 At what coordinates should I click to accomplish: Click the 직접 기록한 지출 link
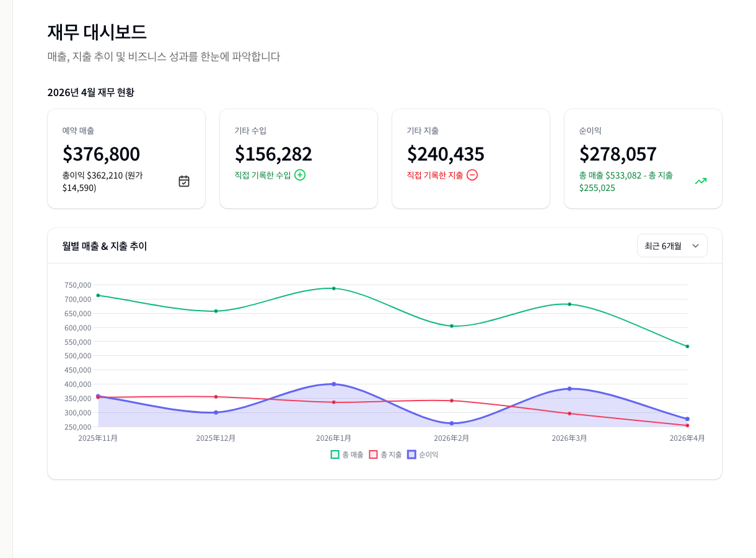click(x=436, y=175)
